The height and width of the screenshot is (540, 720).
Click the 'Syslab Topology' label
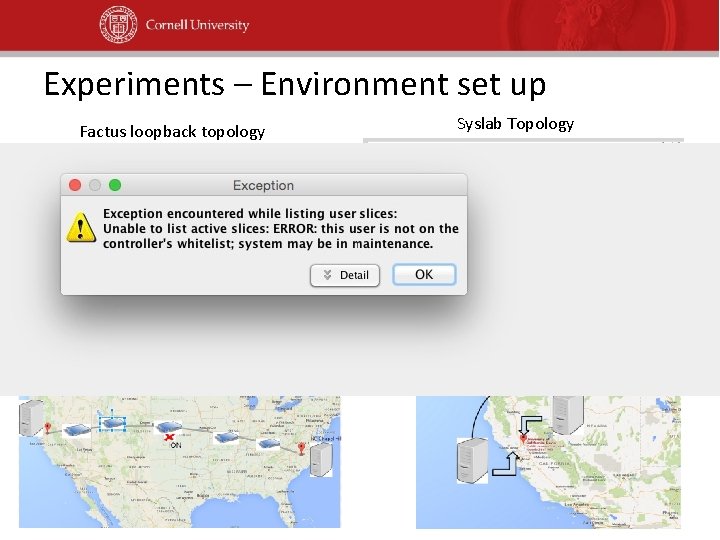[515, 124]
